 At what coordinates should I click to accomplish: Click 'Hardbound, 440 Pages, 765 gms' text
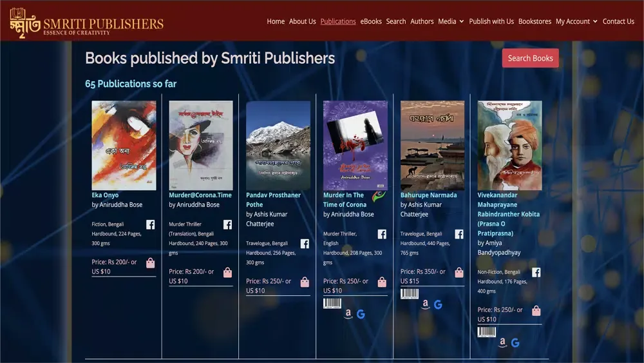pyautogui.click(x=425, y=248)
